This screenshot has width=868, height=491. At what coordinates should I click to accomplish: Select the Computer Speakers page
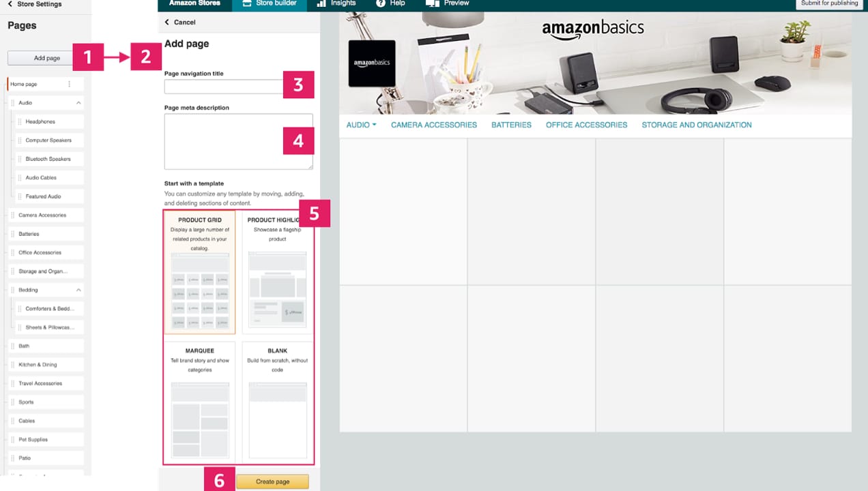(x=49, y=140)
